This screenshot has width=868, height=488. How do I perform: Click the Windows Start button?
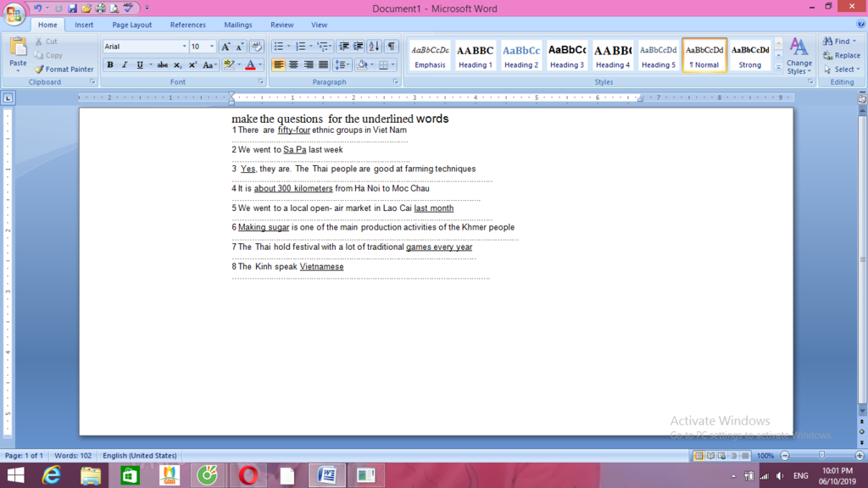pos(15,475)
